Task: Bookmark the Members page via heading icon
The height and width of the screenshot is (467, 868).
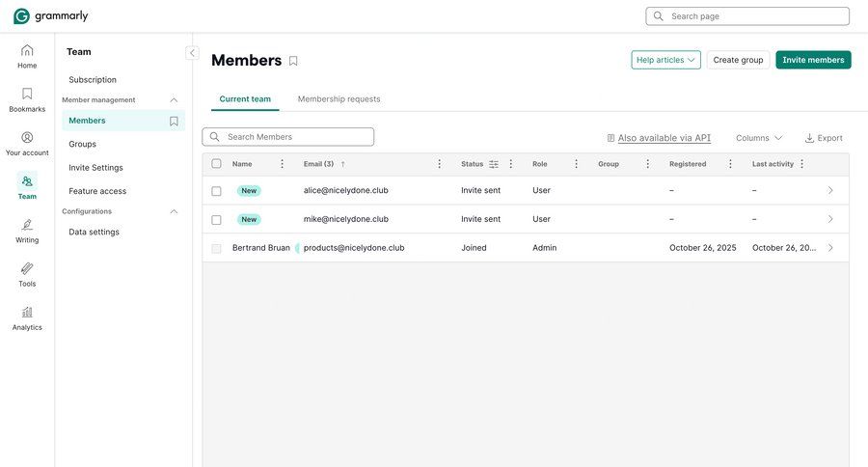Action: click(x=293, y=61)
